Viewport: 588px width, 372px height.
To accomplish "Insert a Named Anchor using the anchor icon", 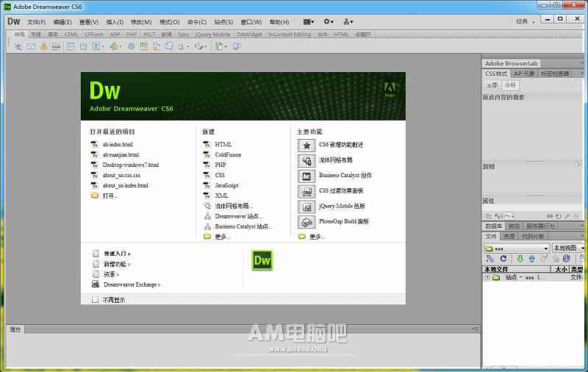I will pos(43,46).
